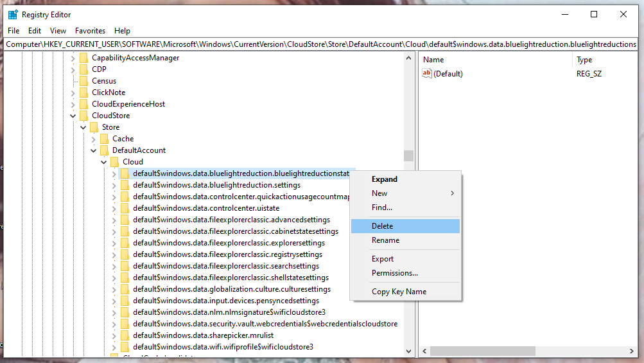Click the tree pane vertical scrollbar thumb
The height and width of the screenshot is (363, 644).
pos(408,156)
